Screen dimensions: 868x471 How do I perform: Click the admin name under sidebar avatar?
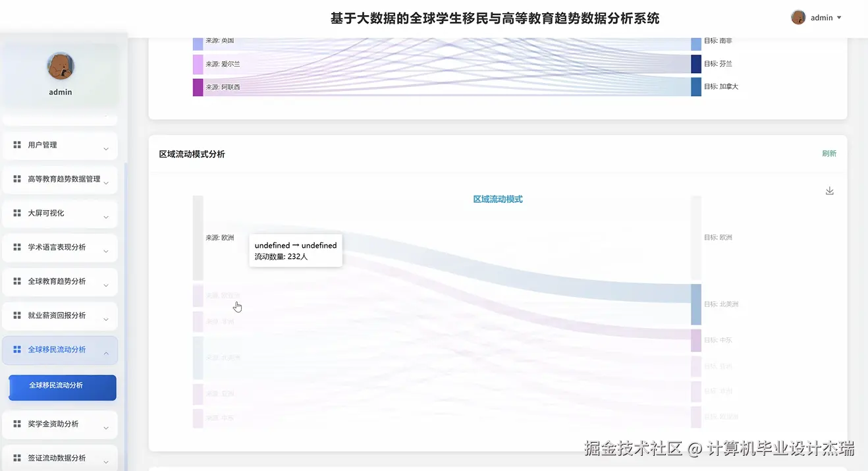click(x=61, y=92)
